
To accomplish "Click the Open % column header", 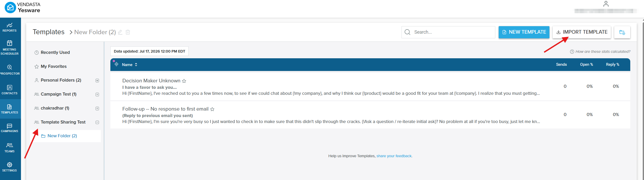I will coord(586,64).
